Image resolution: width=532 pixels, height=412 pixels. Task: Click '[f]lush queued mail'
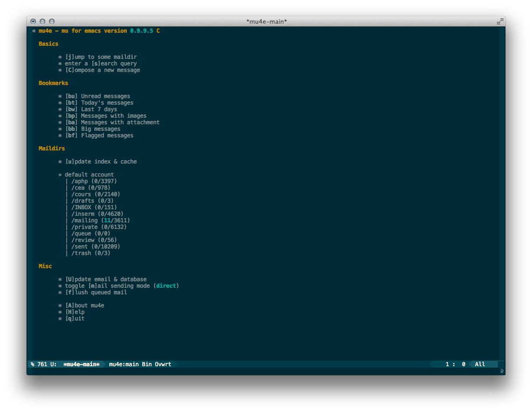tap(96, 292)
